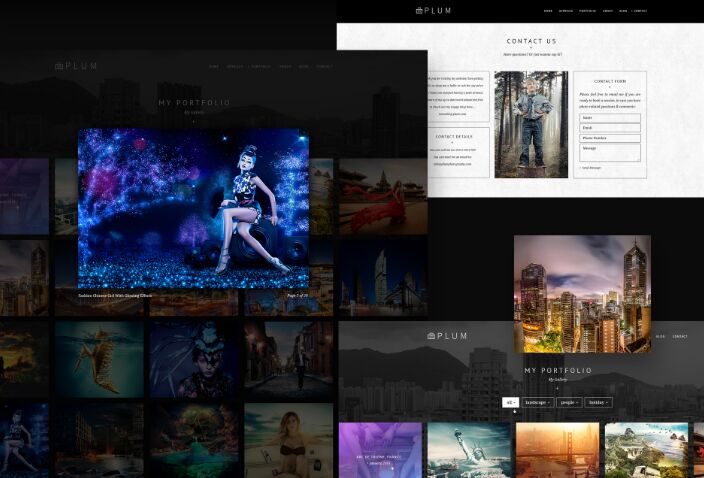This screenshot has height=478, width=704.
Task: Click the PLUM logo on the dimmed lightbox page
Action: 76,66
